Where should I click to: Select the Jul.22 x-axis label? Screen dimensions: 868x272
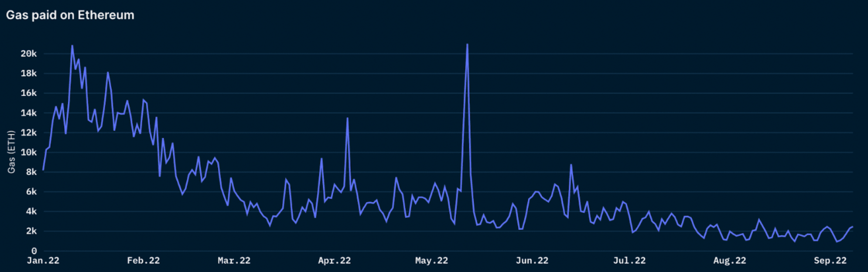[629, 261]
